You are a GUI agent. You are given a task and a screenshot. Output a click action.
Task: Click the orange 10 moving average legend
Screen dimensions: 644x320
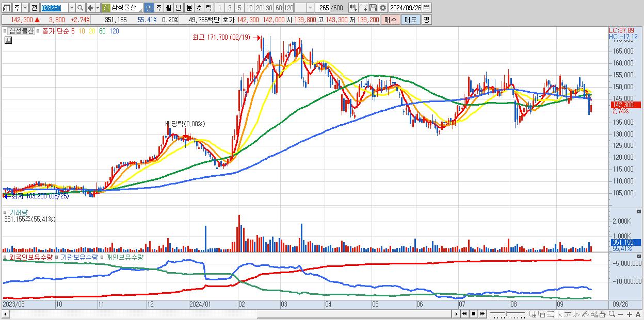(x=82, y=31)
